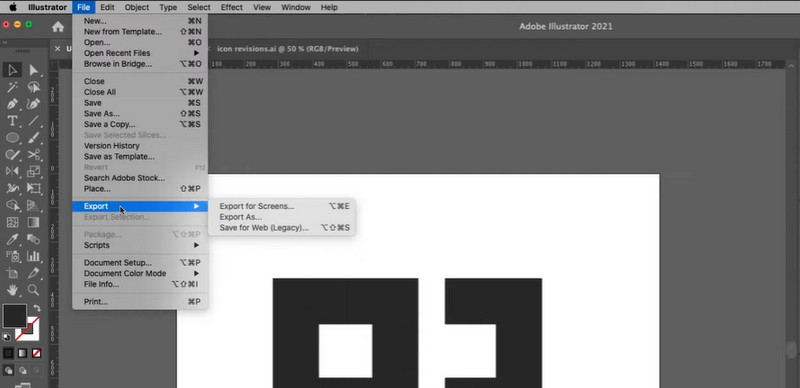Select the Hand tool

[12, 290]
